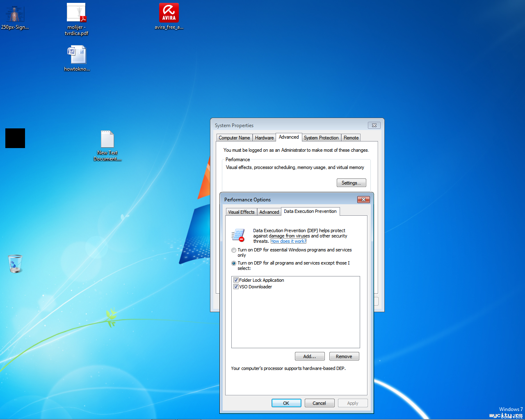Select Advanced tab in System Properties
525x420 pixels.
click(289, 137)
